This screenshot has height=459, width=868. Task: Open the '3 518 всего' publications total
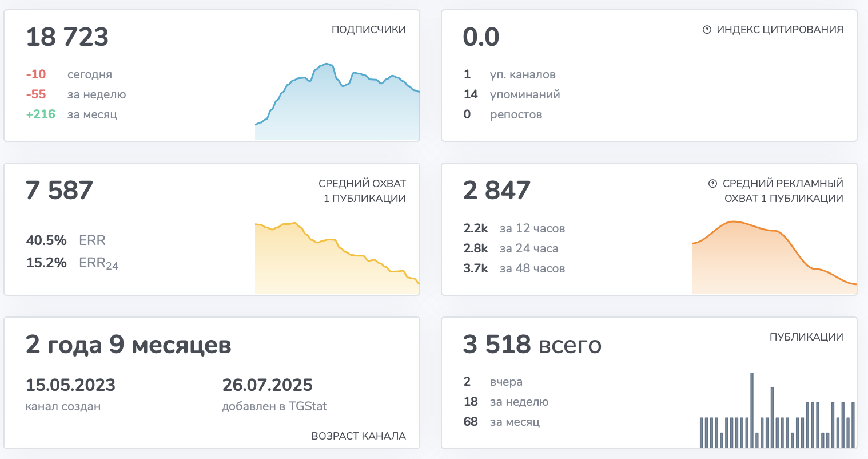click(532, 345)
